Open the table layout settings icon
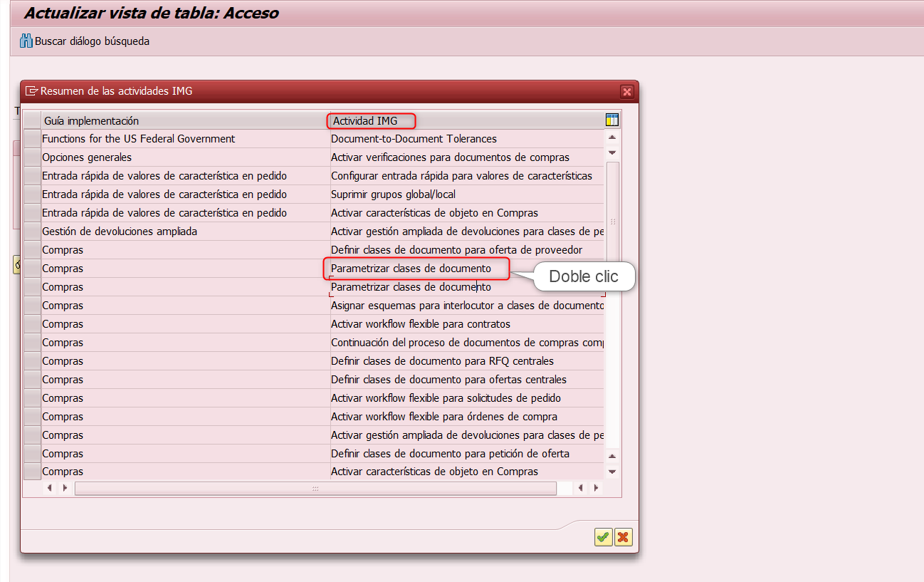924x582 pixels. coord(611,120)
